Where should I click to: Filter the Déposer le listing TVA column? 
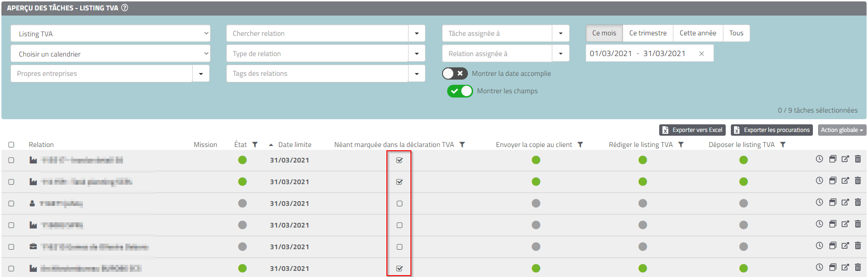point(783,145)
